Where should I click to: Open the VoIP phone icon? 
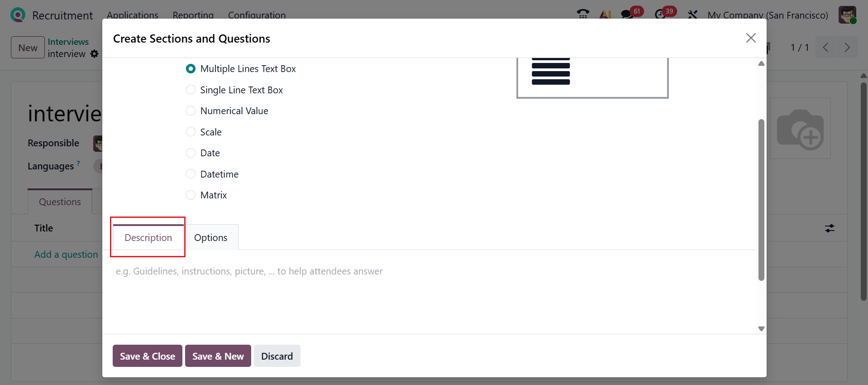tap(583, 14)
